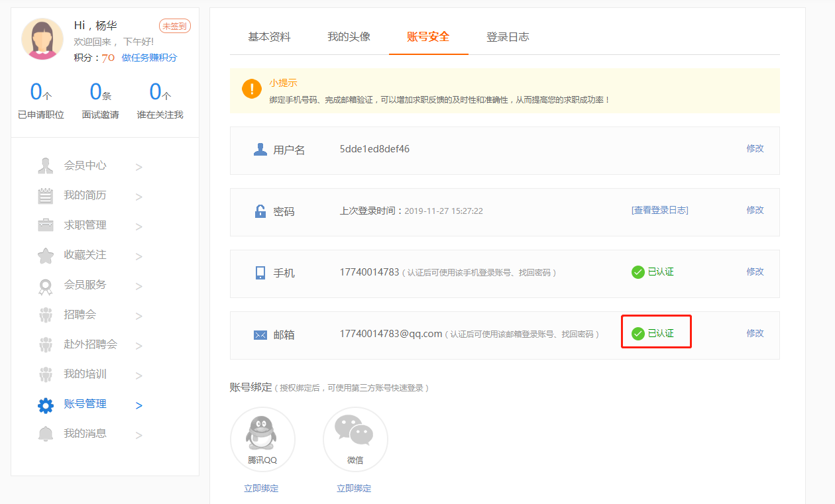Click the medal icon for 会员服务
The width and height of the screenshot is (835, 504).
45,286
